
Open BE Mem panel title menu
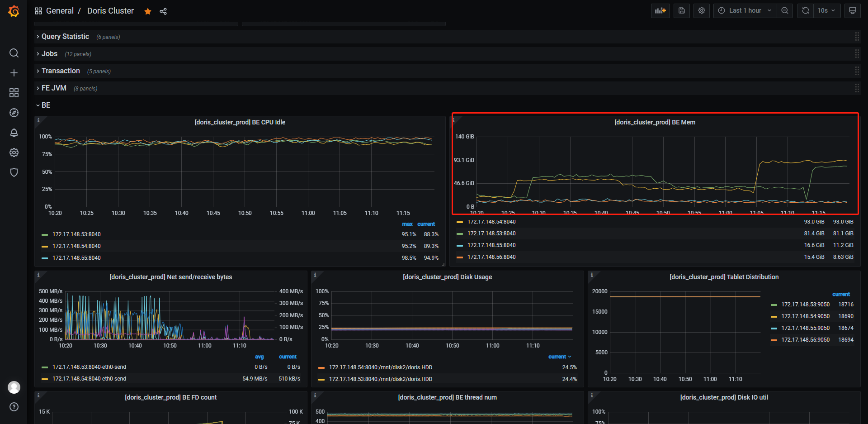tap(655, 122)
